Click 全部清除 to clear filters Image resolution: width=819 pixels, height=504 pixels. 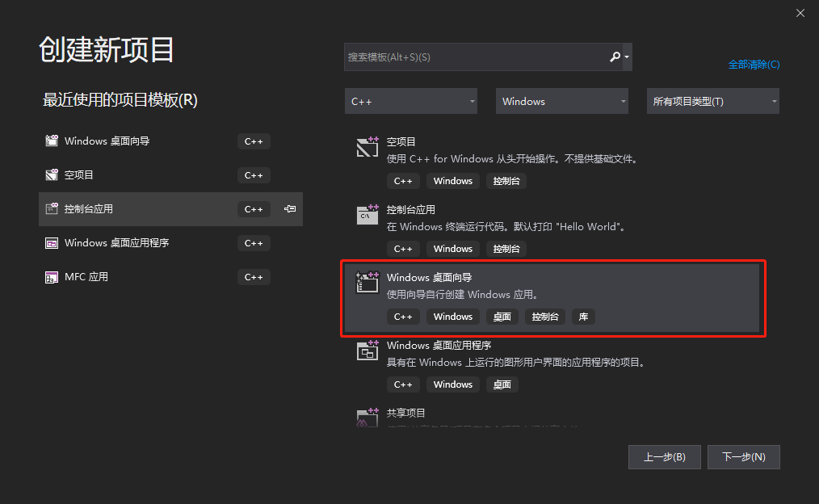(754, 65)
